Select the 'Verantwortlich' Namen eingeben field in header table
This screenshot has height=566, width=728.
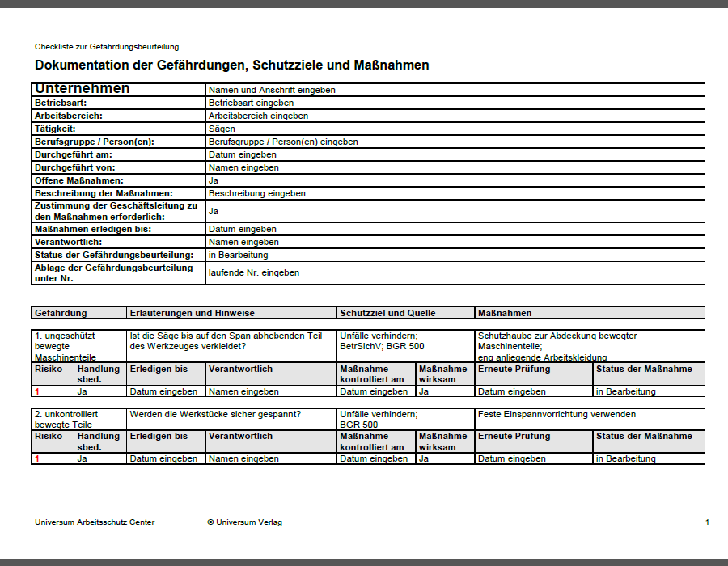point(455,242)
